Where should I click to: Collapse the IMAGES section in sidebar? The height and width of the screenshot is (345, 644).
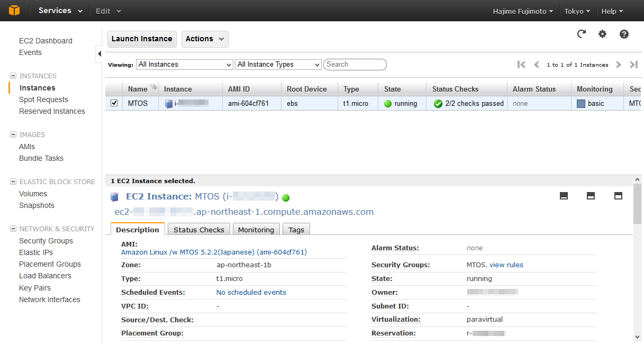click(13, 134)
